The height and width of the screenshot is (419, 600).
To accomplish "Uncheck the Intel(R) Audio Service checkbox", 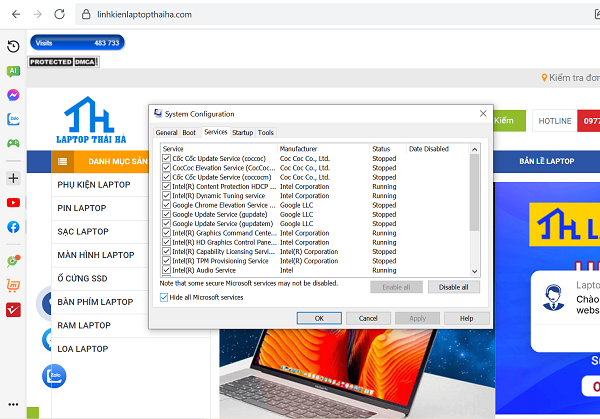I will 166,270.
